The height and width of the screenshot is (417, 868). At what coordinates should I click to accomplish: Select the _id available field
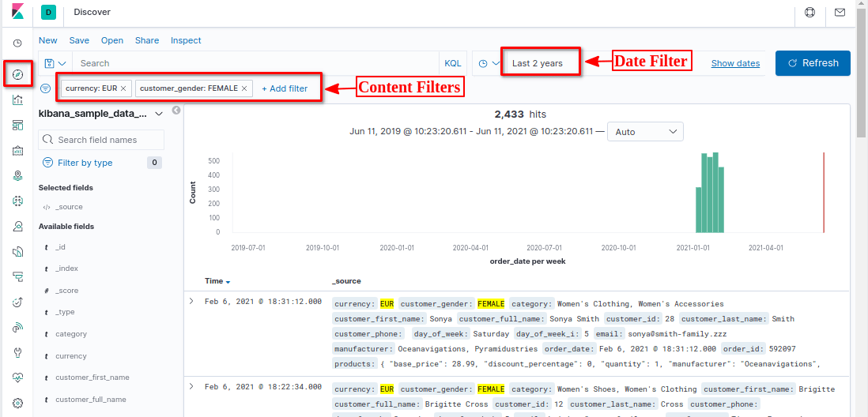coord(60,247)
